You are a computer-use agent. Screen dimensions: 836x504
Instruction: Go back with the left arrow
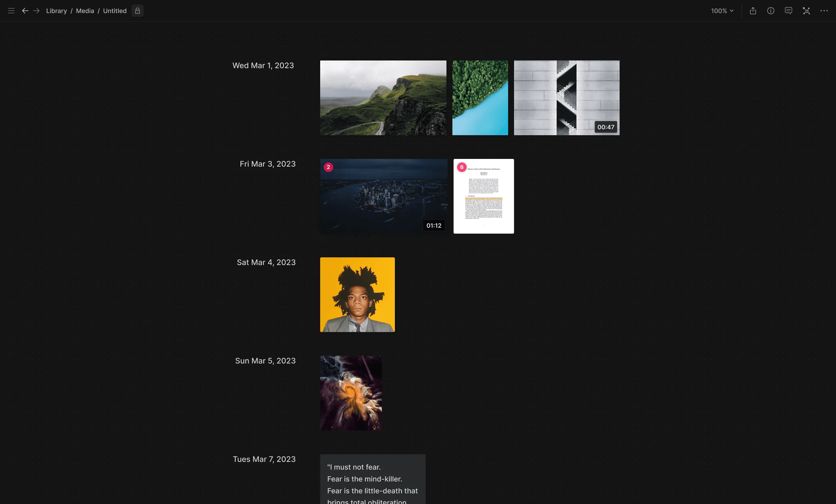[x=25, y=11]
